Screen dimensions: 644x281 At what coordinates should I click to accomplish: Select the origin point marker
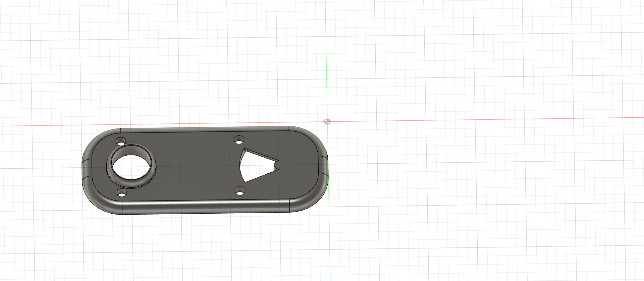pos(327,122)
